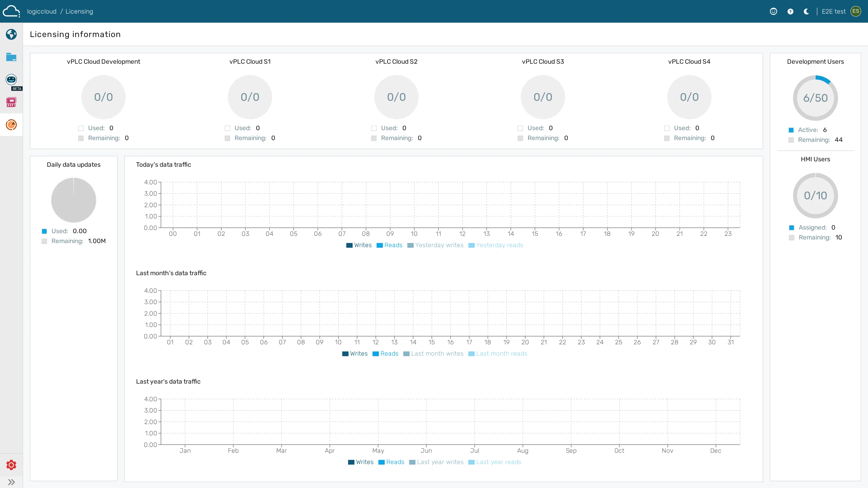The image size is (868, 488).
Task: Click the Licensing breadcrumb
Action: tap(79, 12)
